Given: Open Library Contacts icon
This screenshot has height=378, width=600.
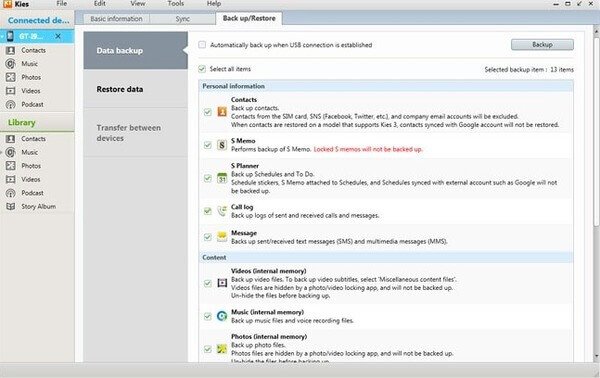Looking at the screenshot, I should pos(11,138).
